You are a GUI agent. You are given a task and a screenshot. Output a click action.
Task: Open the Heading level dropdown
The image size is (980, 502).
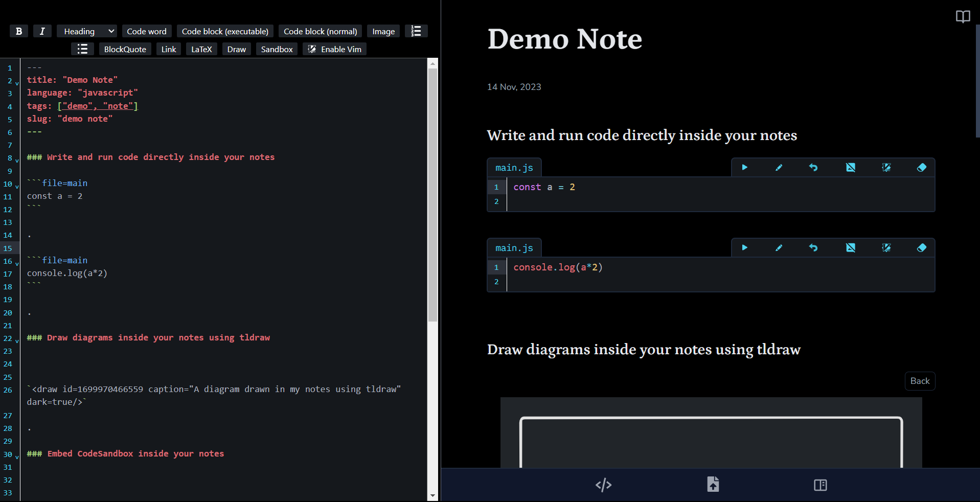click(x=87, y=31)
